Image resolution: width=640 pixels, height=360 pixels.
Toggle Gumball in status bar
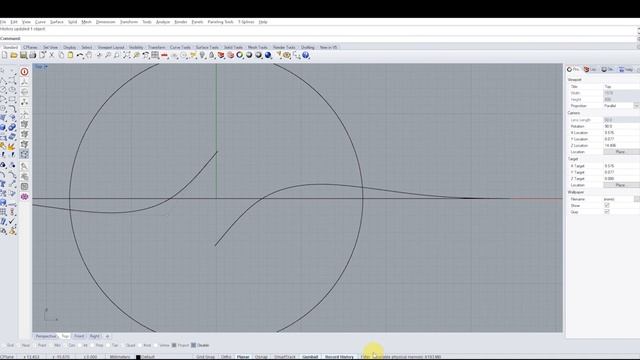coord(310,357)
